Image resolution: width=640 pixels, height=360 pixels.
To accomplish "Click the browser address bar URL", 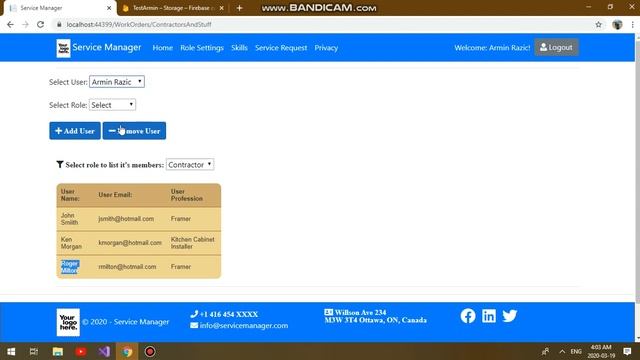I will click(139, 24).
